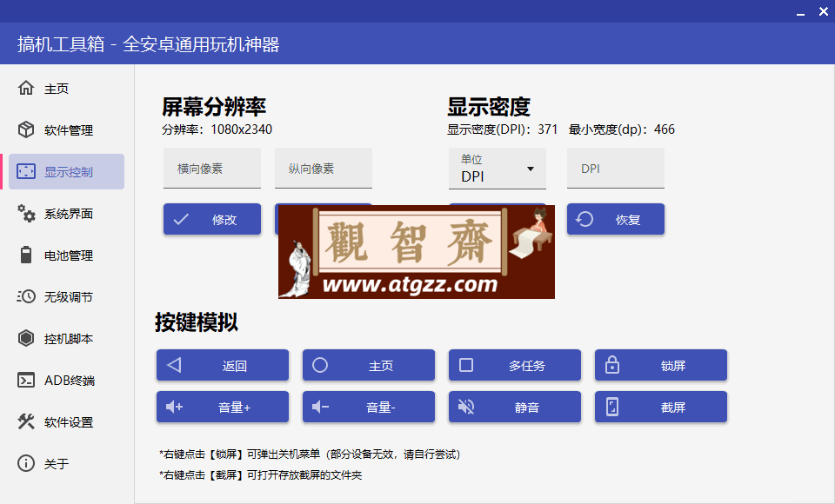
Task: Take a screenshot with 截屏 button
Action: (x=661, y=408)
